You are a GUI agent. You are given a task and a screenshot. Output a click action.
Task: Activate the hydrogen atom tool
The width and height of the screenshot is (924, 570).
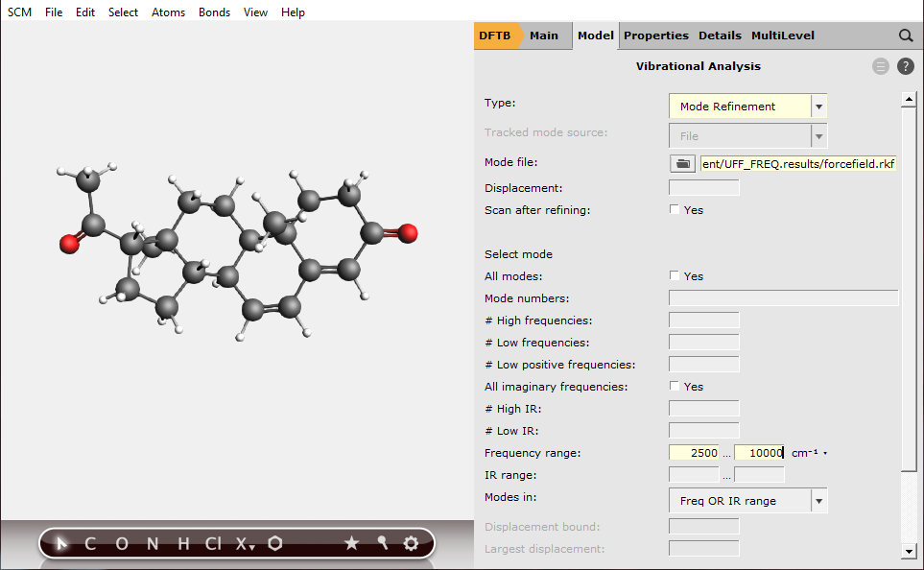pyautogui.click(x=182, y=543)
